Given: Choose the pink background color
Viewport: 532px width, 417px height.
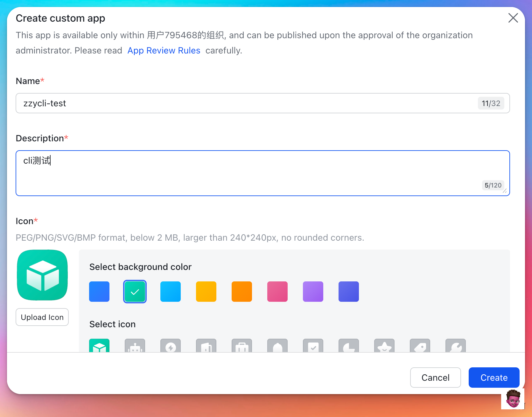Looking at the screenshot, I should point(277,292).
